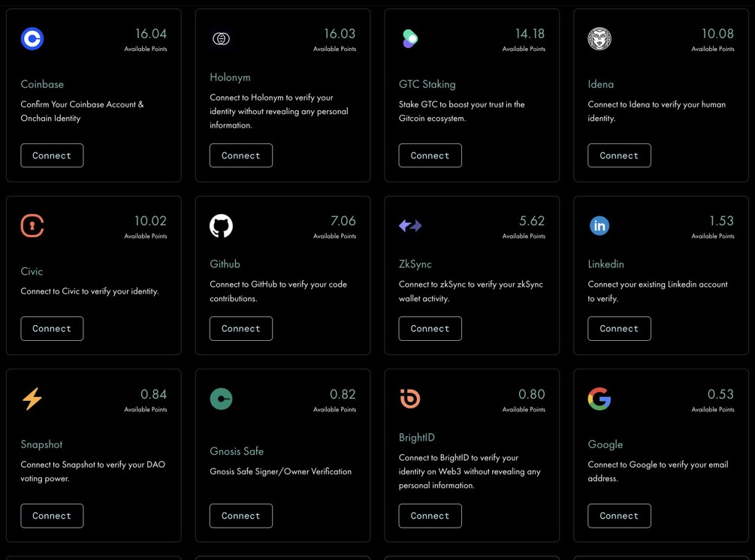Click the 10.02 available points value

pos(150,221)
